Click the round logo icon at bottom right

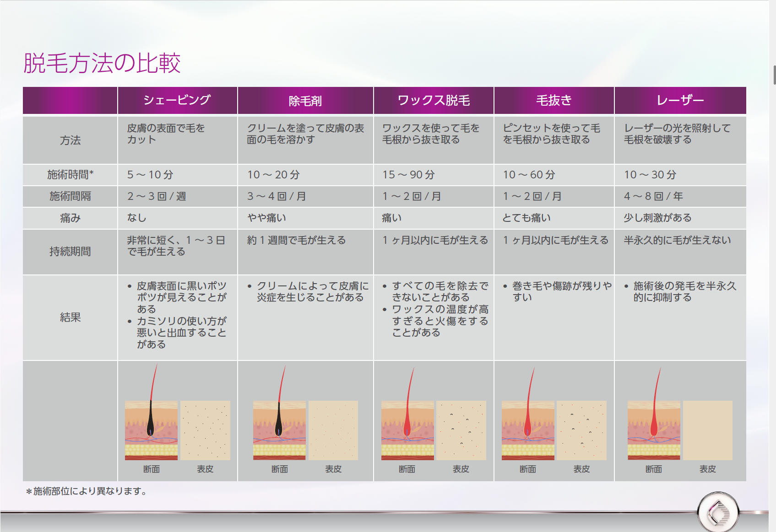point(718,513)
